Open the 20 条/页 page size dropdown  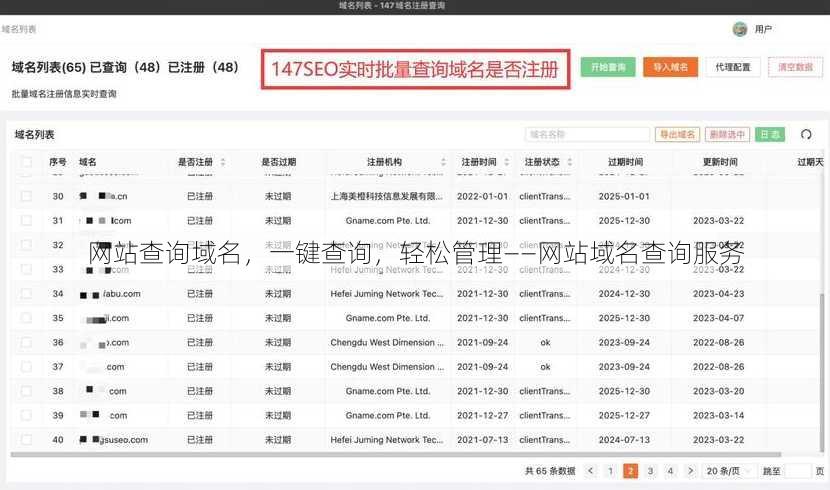[x=728, y=470]
